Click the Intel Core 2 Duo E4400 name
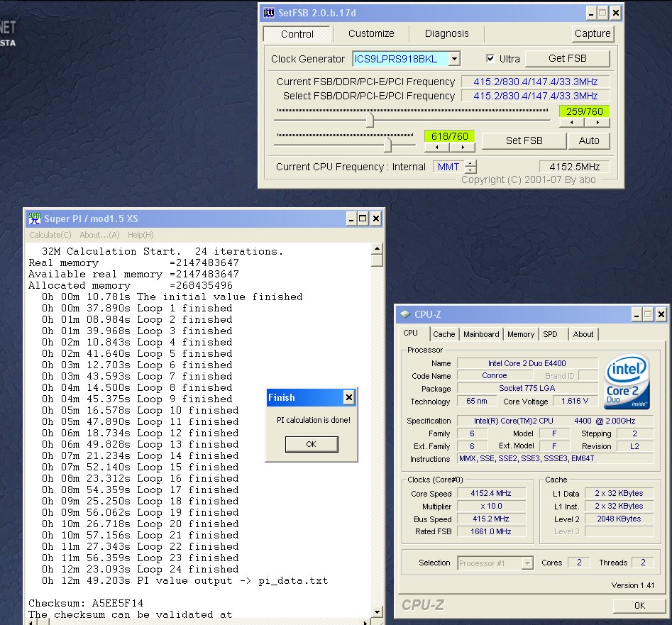672x625 pixels. [x=527, y=363]
